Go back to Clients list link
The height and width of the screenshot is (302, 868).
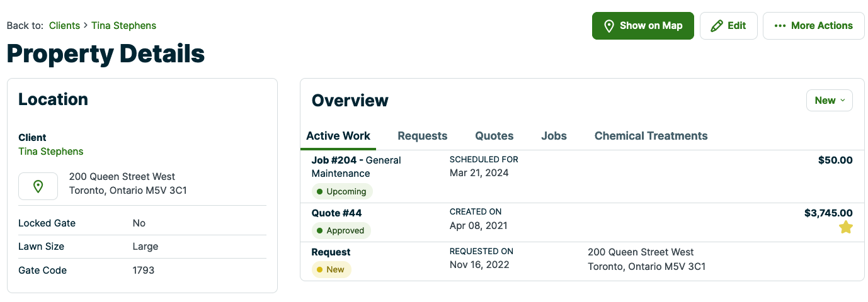(64, 26)
